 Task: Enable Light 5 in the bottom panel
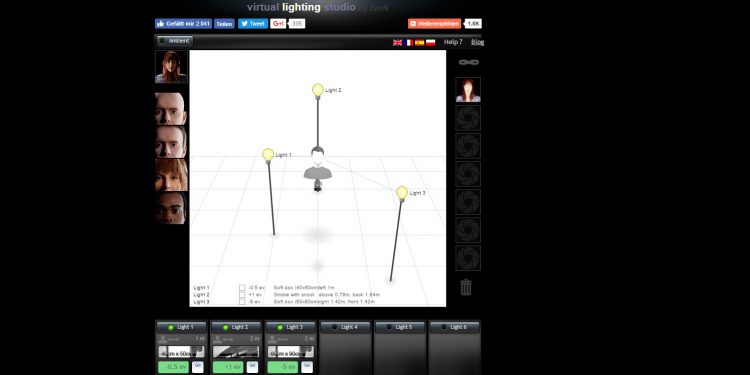point(400,327)
